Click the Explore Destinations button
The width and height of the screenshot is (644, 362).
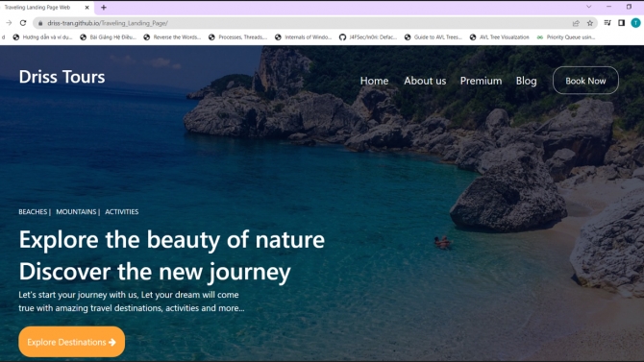[x=71, y=342]
